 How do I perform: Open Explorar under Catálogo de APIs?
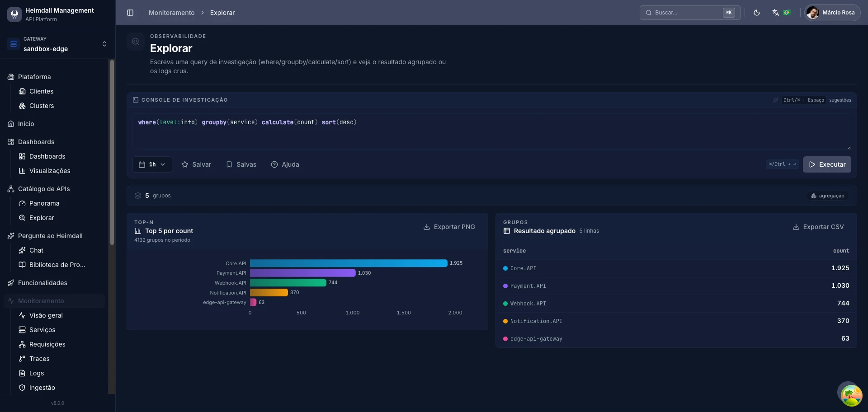click(x=42, y=218)
